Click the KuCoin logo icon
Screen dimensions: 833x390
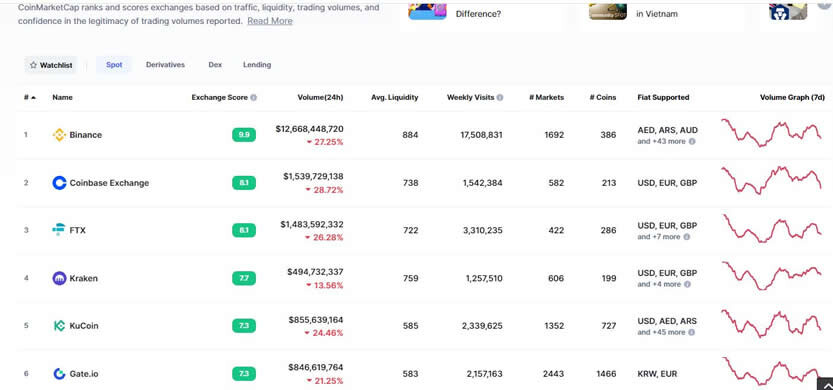click(x=60, y=326)
